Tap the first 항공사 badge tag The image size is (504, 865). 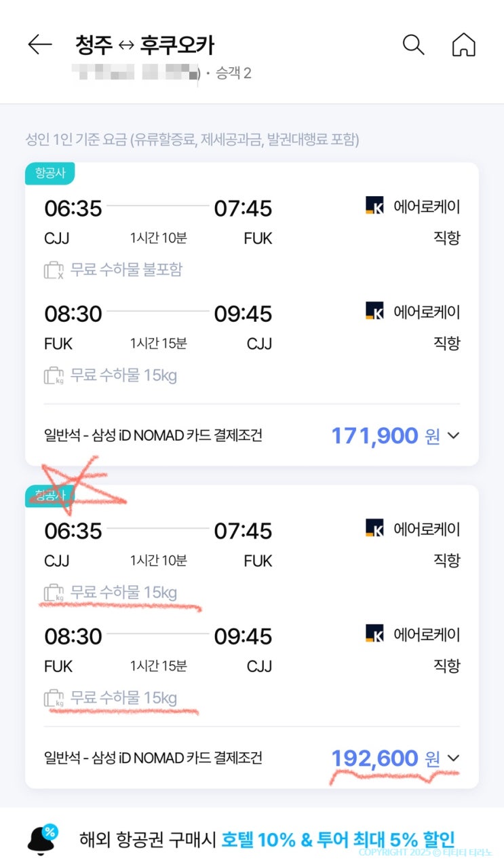tap(50, 174)
